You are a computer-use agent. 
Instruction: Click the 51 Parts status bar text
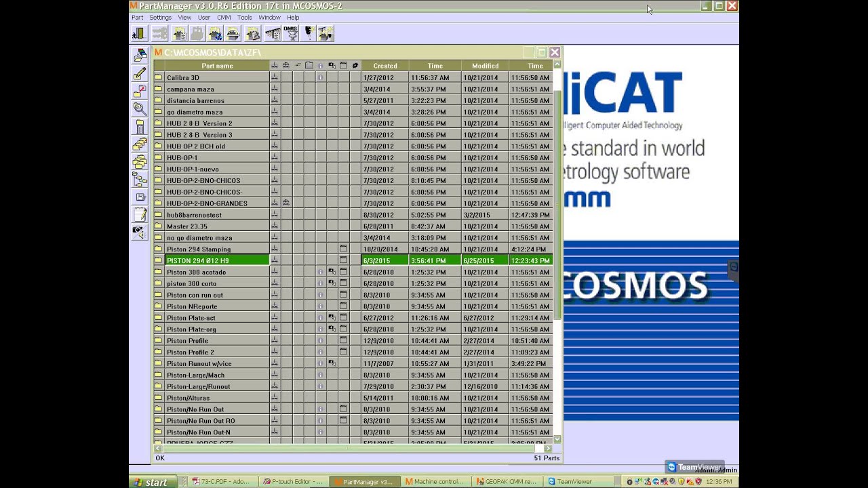click(547, 458)
